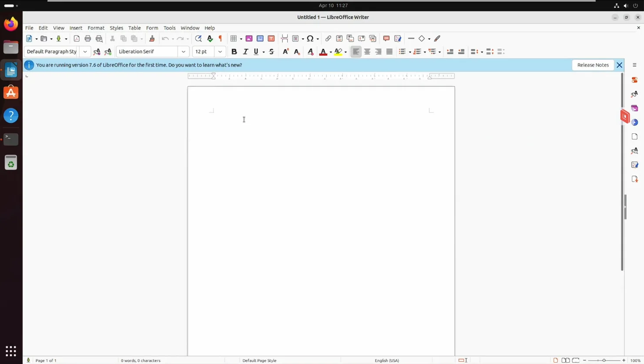The image size is (644, 364).
Task: Open sidebar Gallery deck
Action: 634,108
